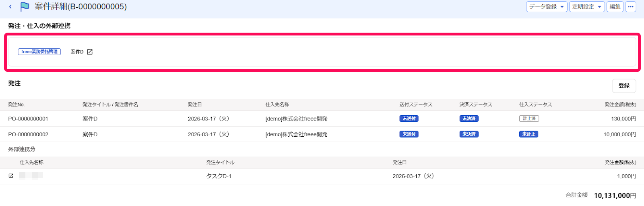Click supplier name in PO-0000000001 row
The height and width of the screenshot is (206, 644).
point(296,119)
